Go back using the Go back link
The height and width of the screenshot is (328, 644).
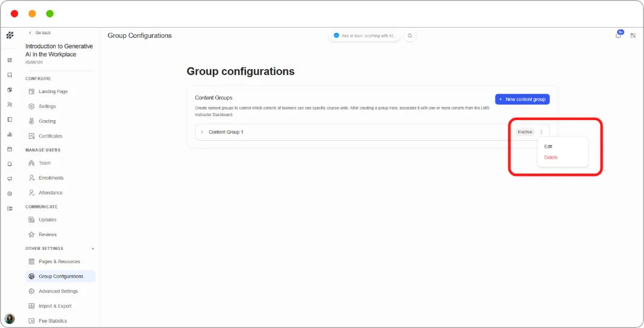(x=40, y=32)
